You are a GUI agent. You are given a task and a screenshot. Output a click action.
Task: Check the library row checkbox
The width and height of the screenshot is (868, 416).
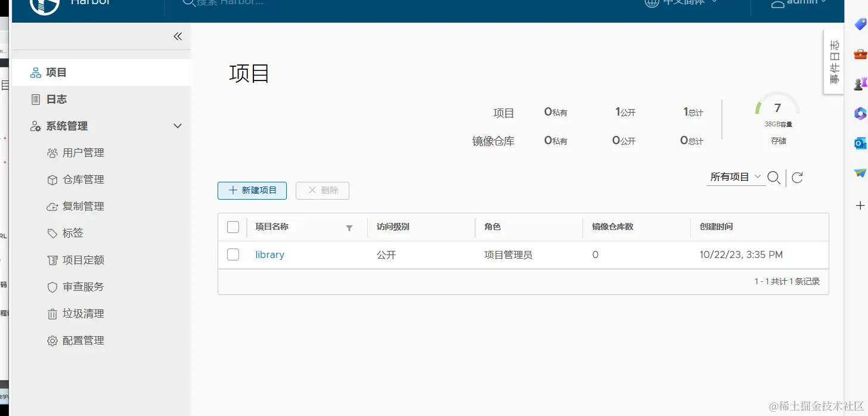coord(233,254)
